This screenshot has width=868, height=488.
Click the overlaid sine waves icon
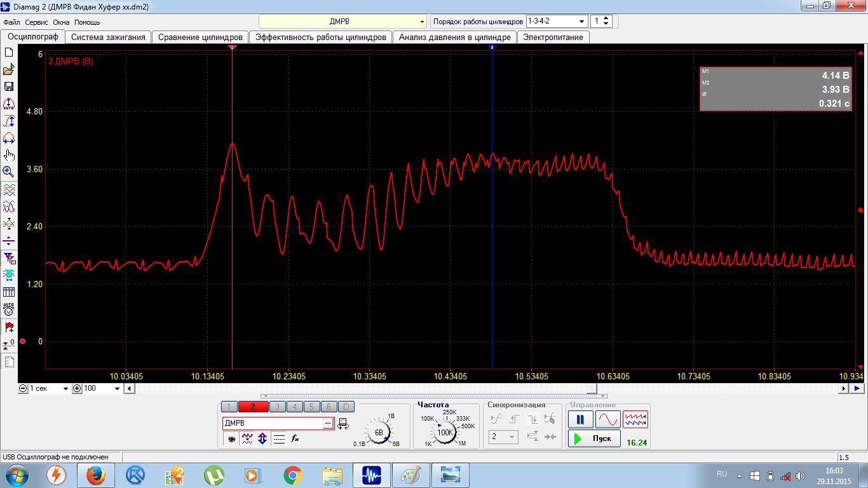pos(9,207)
